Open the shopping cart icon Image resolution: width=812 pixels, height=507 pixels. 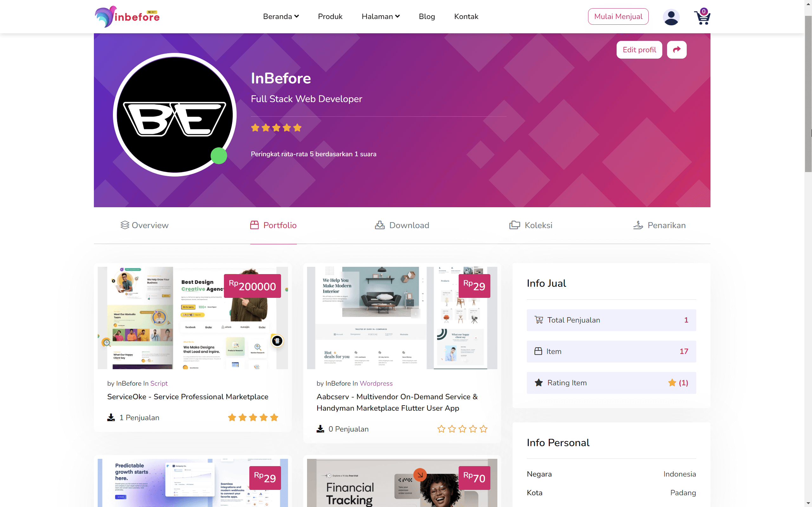point(702,17)
